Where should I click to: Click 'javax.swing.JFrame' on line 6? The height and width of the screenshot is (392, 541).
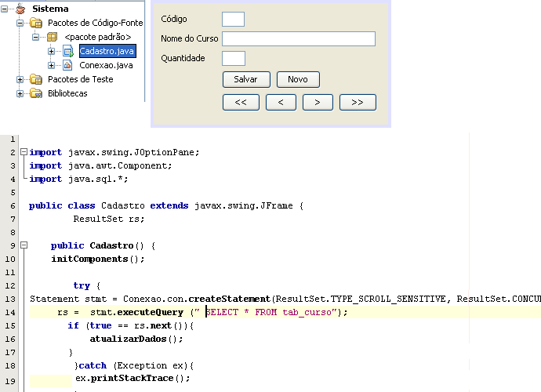click(x=244, y=205)
